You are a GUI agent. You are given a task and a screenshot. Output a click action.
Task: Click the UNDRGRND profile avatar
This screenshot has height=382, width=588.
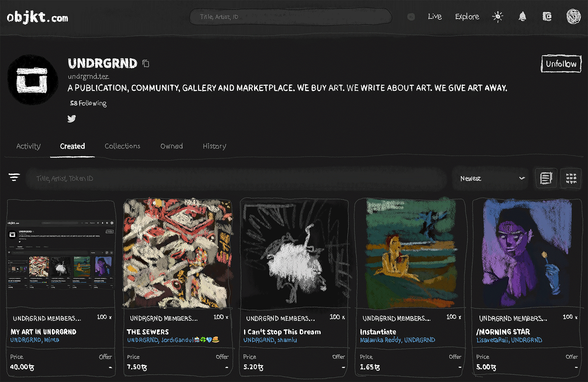(x=32, y=80)
